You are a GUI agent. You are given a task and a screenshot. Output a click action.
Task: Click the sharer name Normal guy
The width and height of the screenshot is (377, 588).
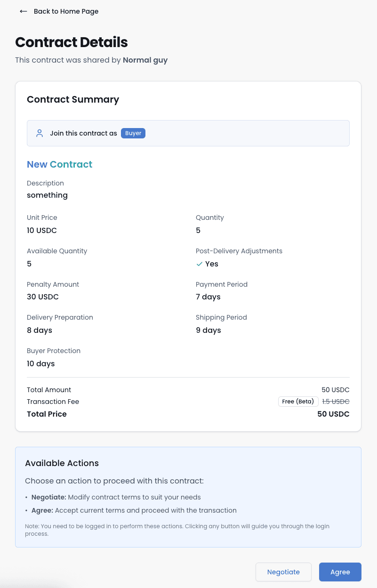(x=145, y=60)
